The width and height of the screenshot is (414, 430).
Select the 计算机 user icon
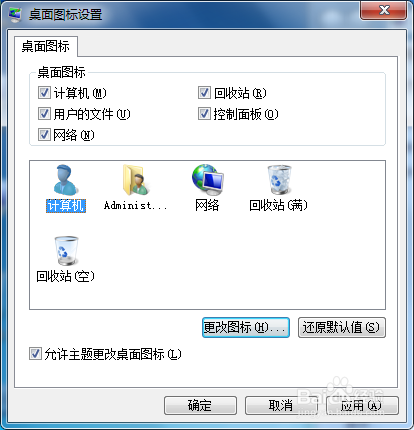[66, 180]
